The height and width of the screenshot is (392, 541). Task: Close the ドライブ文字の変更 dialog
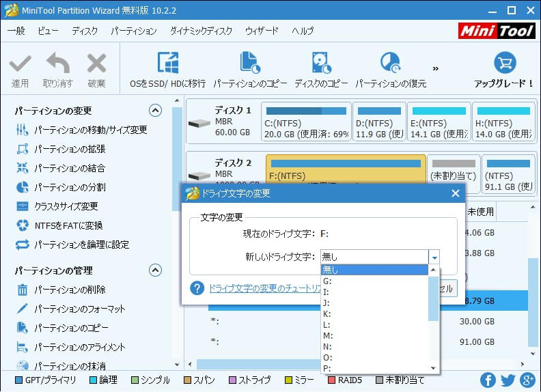click(x=456, y=193)
